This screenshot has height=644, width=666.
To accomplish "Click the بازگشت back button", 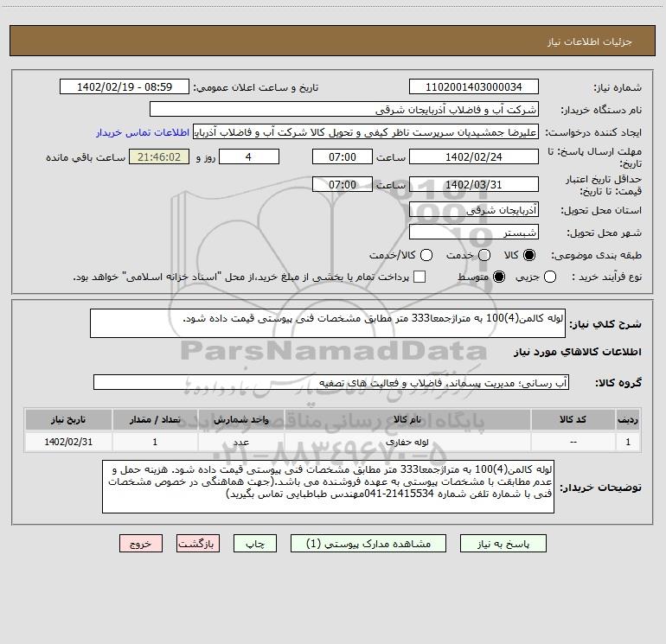I will coord(198,544).
